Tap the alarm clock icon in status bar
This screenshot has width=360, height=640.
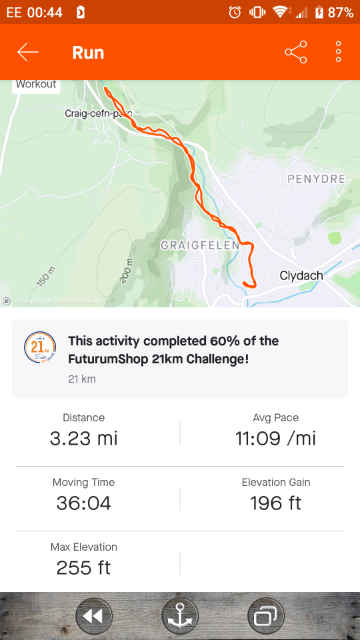(x=235, y=13)
